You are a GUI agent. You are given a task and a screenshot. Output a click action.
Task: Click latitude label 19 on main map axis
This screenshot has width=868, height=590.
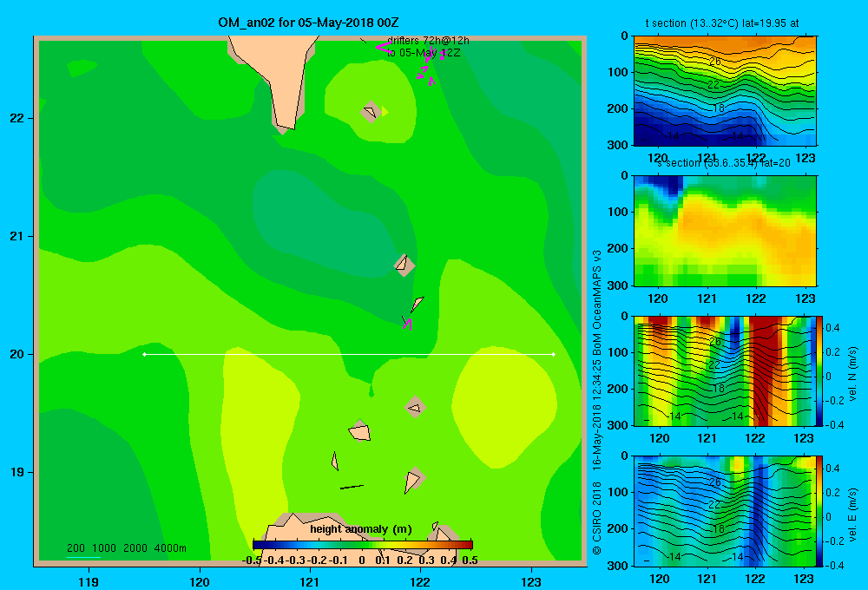coord(17,472)
